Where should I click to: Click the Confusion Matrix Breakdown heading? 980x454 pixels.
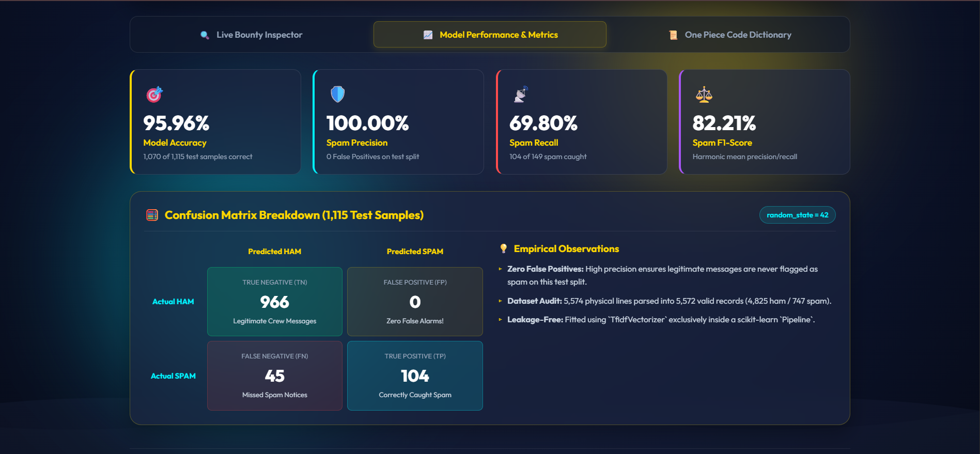(x=294, y=215)
